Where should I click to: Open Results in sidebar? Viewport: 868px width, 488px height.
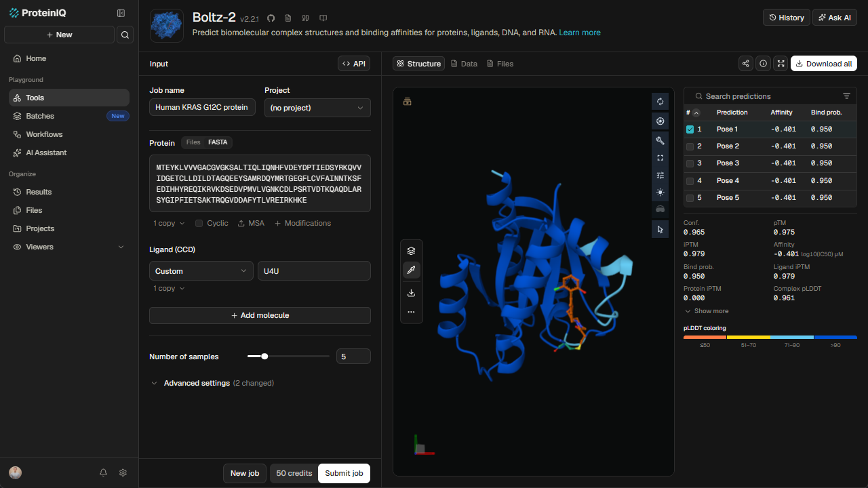click(x=69, y=192)
